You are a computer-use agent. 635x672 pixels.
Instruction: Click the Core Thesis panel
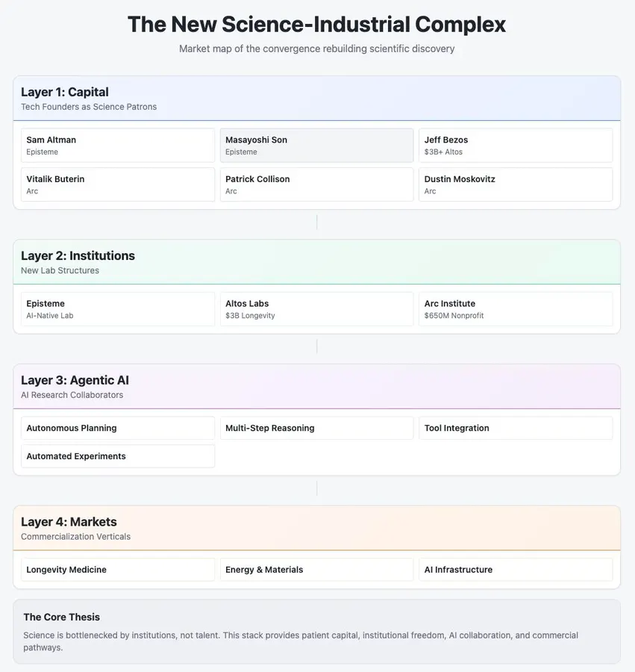tap(316, 632)
